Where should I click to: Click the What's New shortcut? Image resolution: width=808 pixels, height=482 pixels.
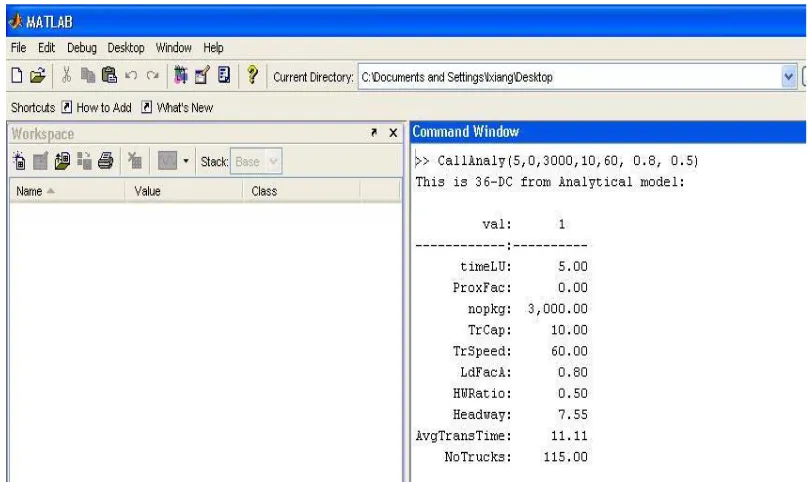[x=177, y=107]
